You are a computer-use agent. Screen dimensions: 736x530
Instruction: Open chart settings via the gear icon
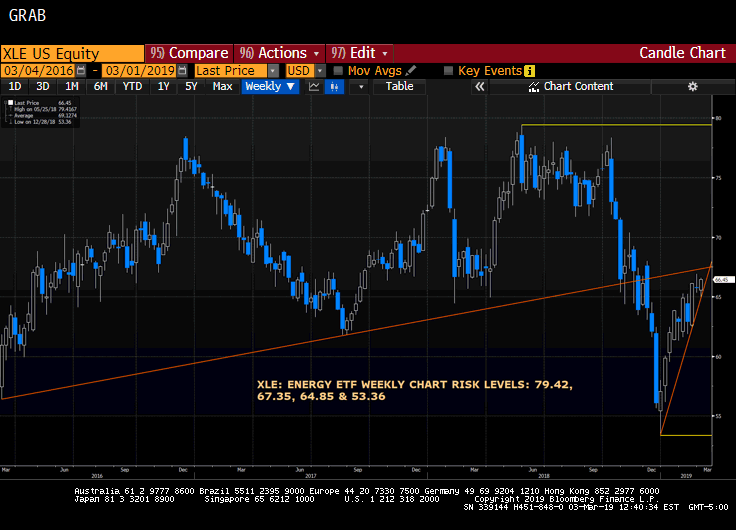tap(692, 86)
